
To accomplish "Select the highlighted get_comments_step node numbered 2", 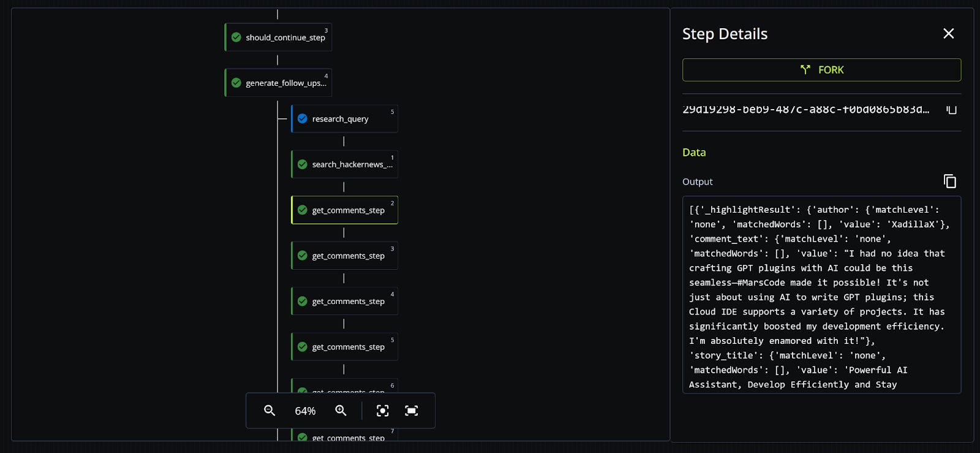I will 344,210.
